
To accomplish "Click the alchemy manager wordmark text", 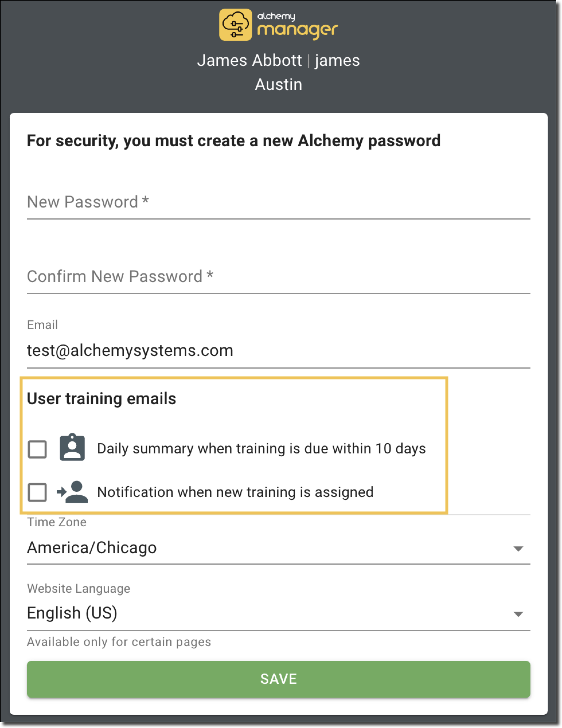I will [298, 25].
